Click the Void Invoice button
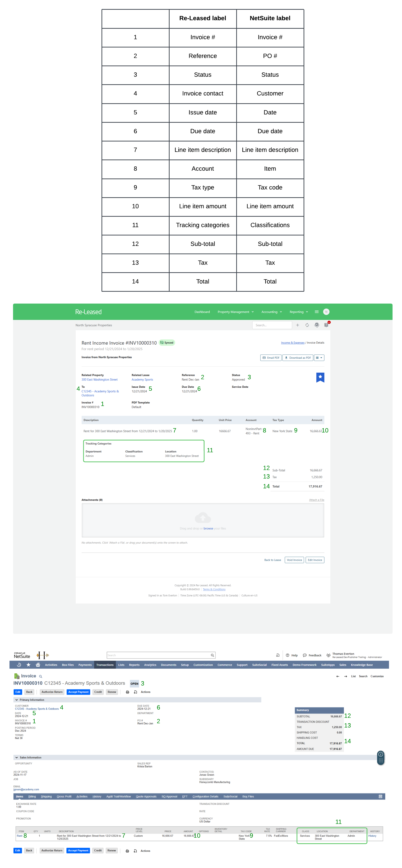This screenshot has width=402, height=868. coord(294,560)
